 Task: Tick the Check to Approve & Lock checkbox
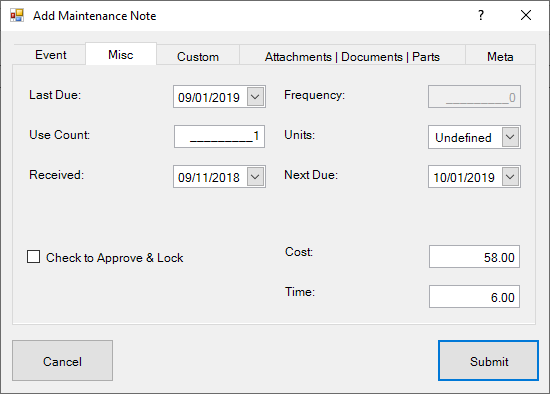tap(34, 256)
